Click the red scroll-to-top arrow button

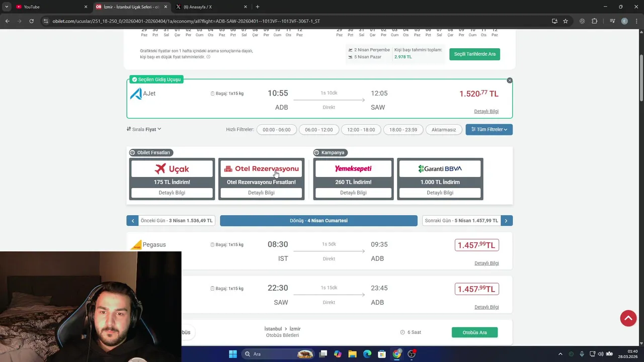[x=628, y=318]
